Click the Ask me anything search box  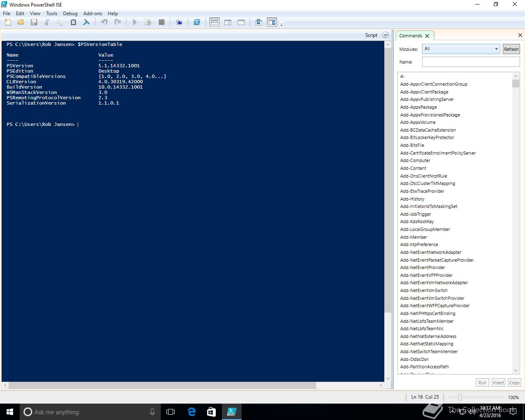tap(90, 412)
